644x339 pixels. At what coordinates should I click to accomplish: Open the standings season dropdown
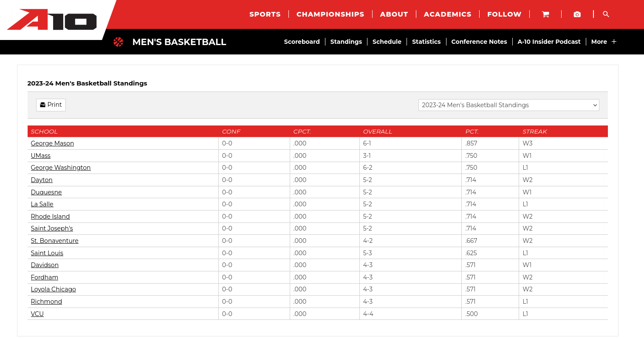point(509,105)
